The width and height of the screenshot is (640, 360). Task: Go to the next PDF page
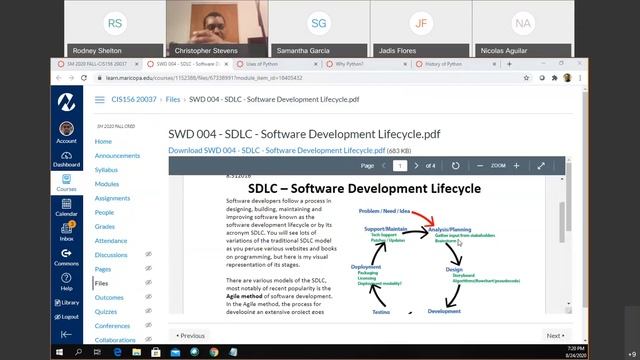pyautogui.click(x=416, y=166)
